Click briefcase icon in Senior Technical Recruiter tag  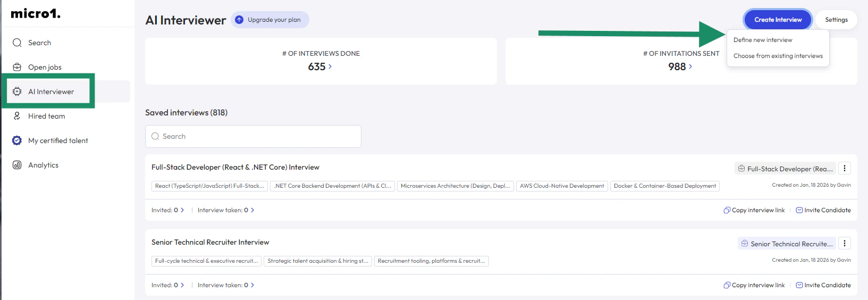[x=745, y=244]
